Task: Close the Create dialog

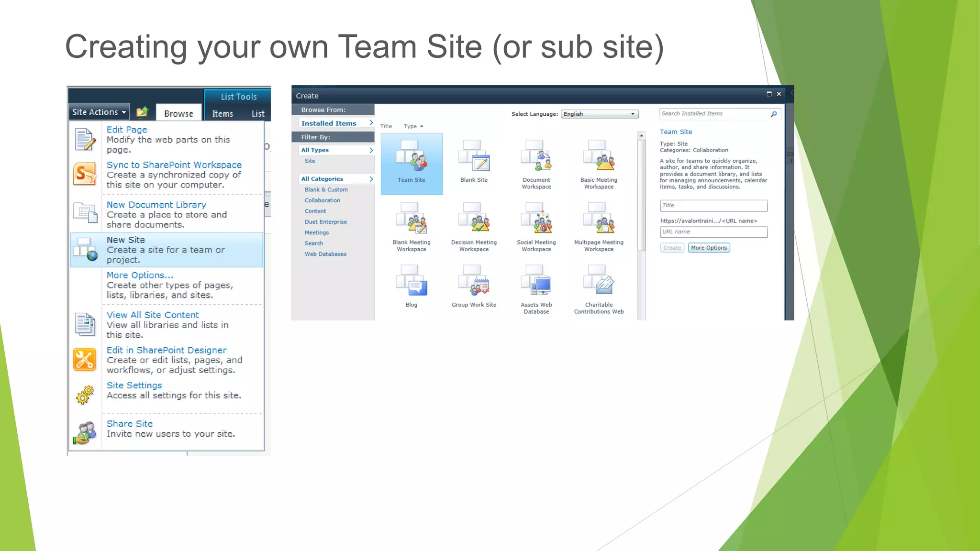Action: (779, 94)
